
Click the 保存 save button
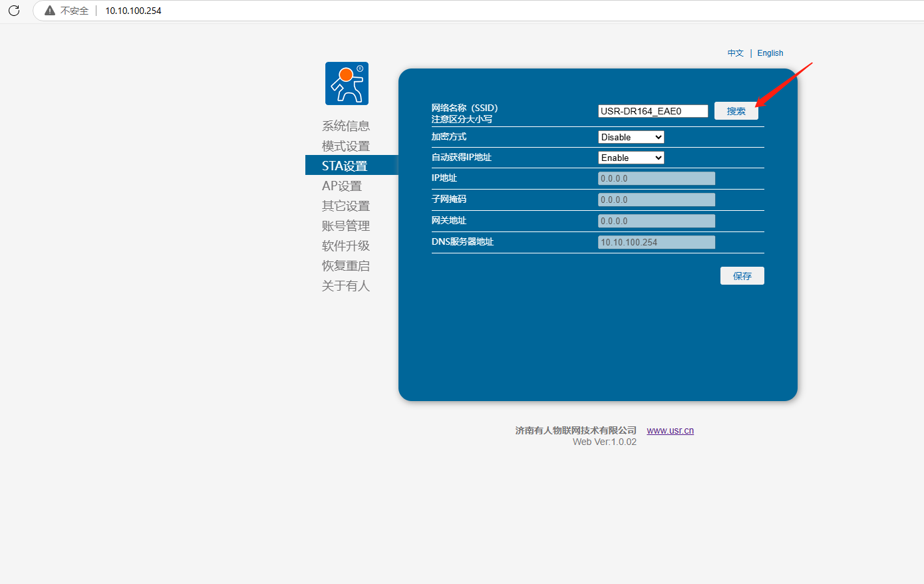(742, 276)
